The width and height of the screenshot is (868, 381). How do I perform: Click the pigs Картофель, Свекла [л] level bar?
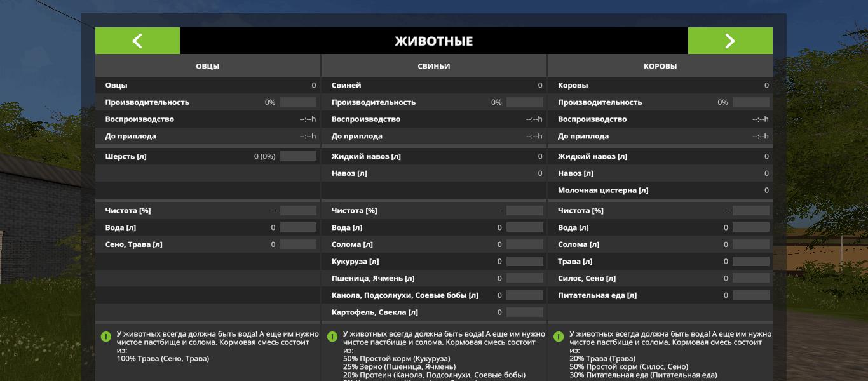tap(524, 312)
